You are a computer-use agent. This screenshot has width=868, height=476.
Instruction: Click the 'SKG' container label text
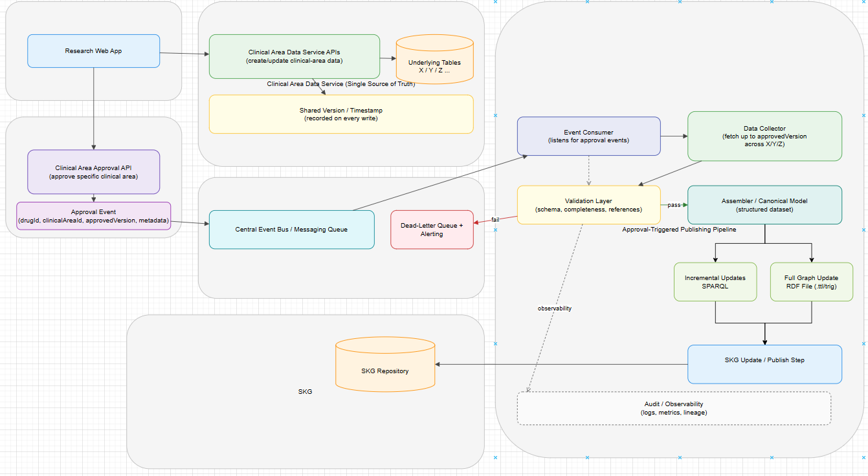tap(304, 392)
